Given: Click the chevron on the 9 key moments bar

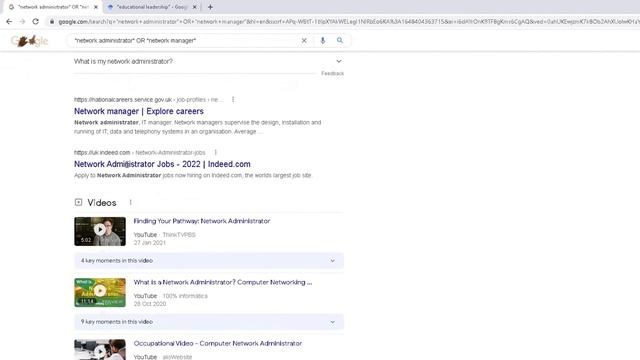Looking at the screenshot, I should coord(333,322).
